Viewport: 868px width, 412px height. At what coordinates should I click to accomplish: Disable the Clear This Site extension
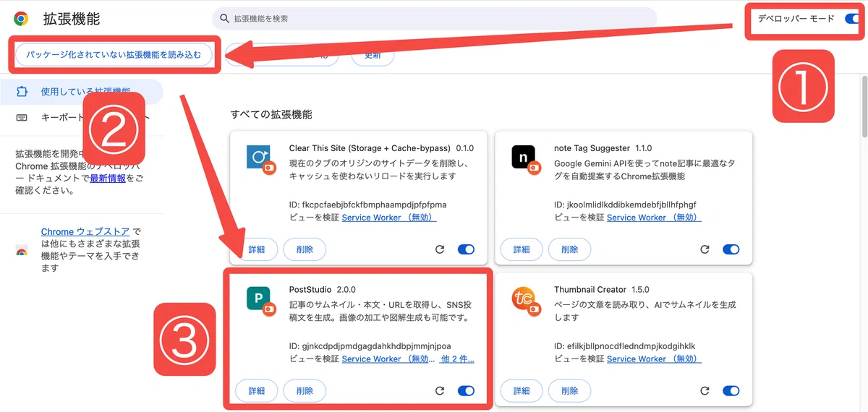[466, 249]
